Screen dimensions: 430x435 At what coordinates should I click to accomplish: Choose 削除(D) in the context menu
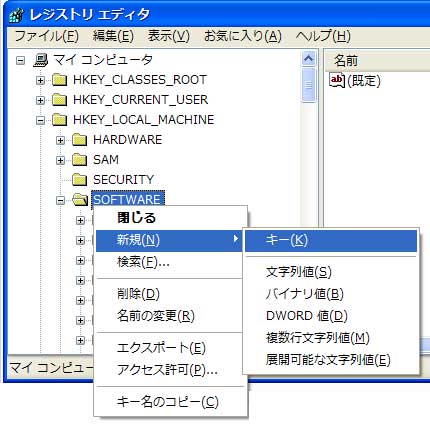[x=169, y=294]
